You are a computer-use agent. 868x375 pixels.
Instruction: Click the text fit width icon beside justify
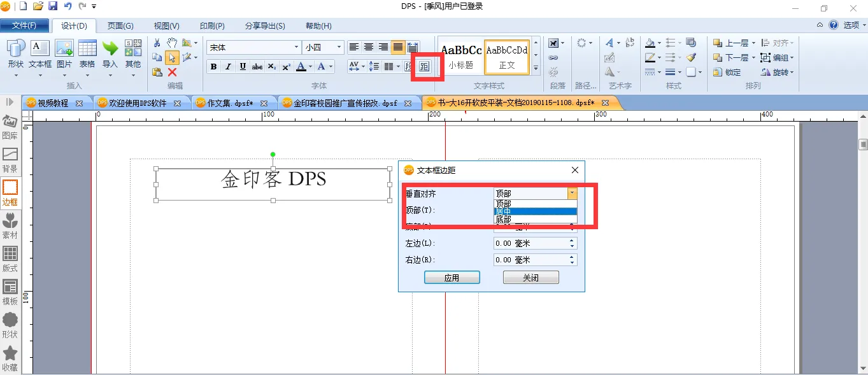point(413,47)
